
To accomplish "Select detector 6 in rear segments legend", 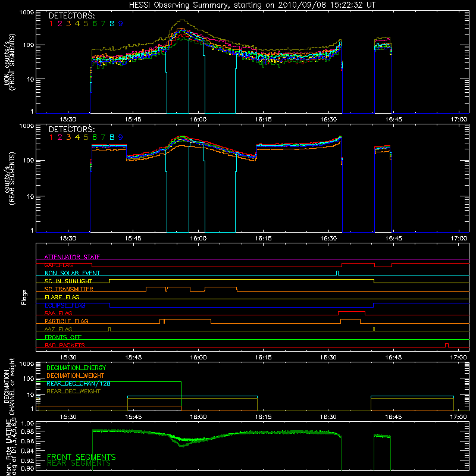I will pyautogui.click(x=95, y=137).
